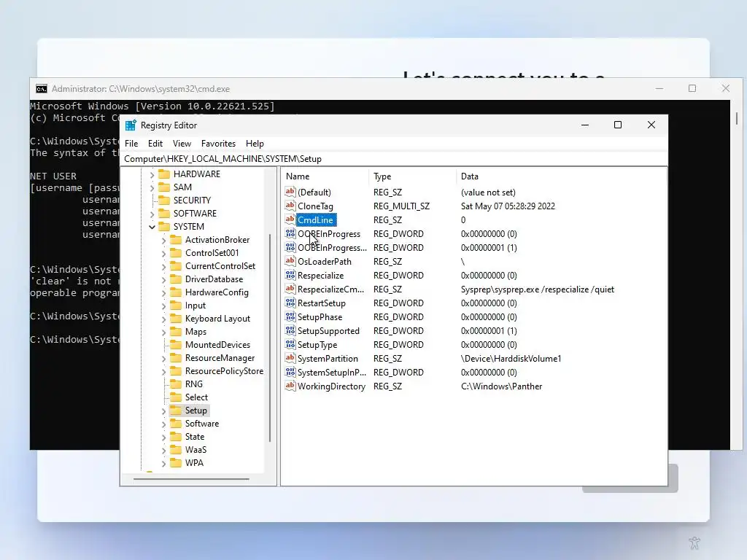Click the ControlSet001 folder icon
Viewport: 747px width, 560px height.
point(176,253)
